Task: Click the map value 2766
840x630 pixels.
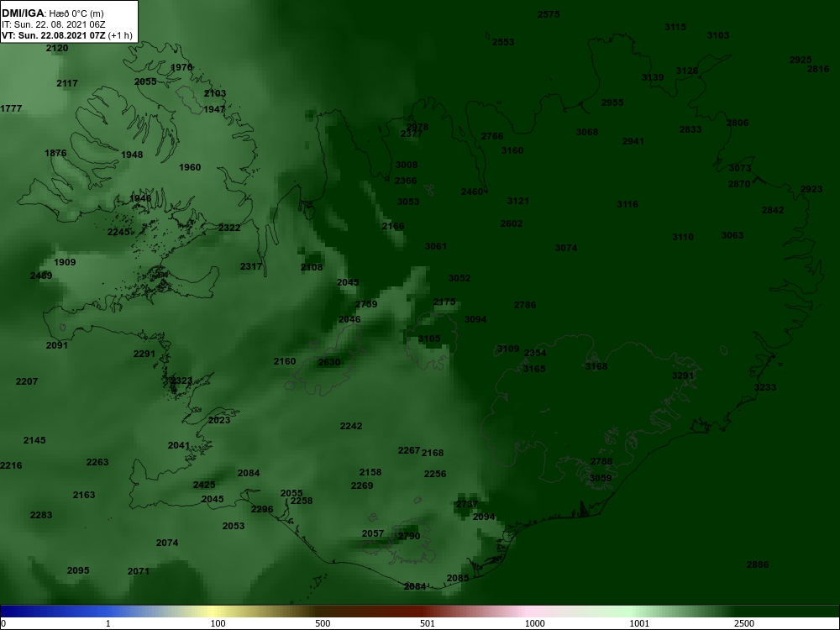Action: (492, 137)
